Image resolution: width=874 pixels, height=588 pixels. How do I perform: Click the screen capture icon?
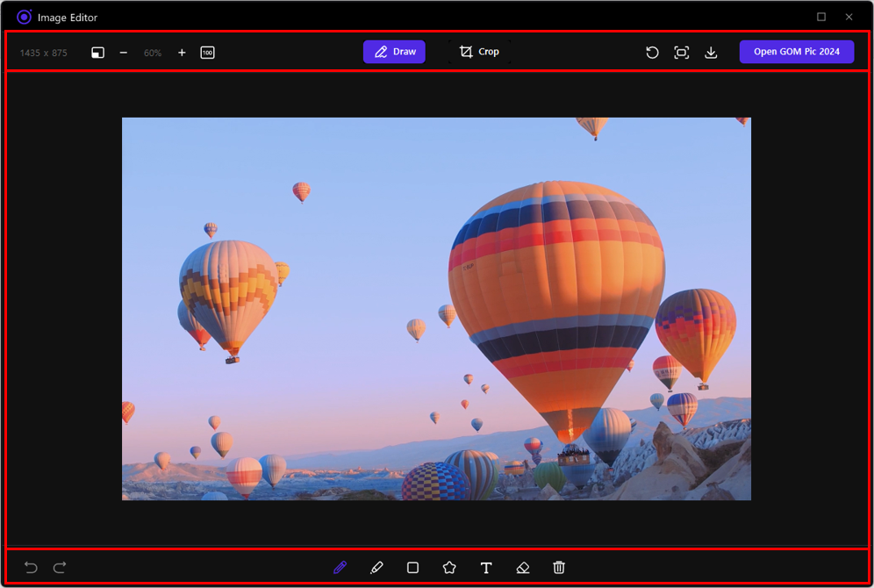coord(681,53)
